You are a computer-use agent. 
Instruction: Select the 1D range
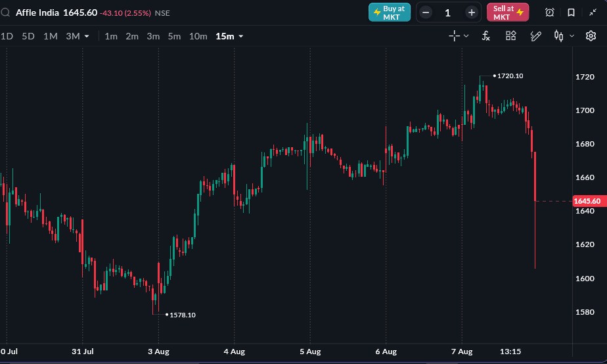tap(7, 36)
